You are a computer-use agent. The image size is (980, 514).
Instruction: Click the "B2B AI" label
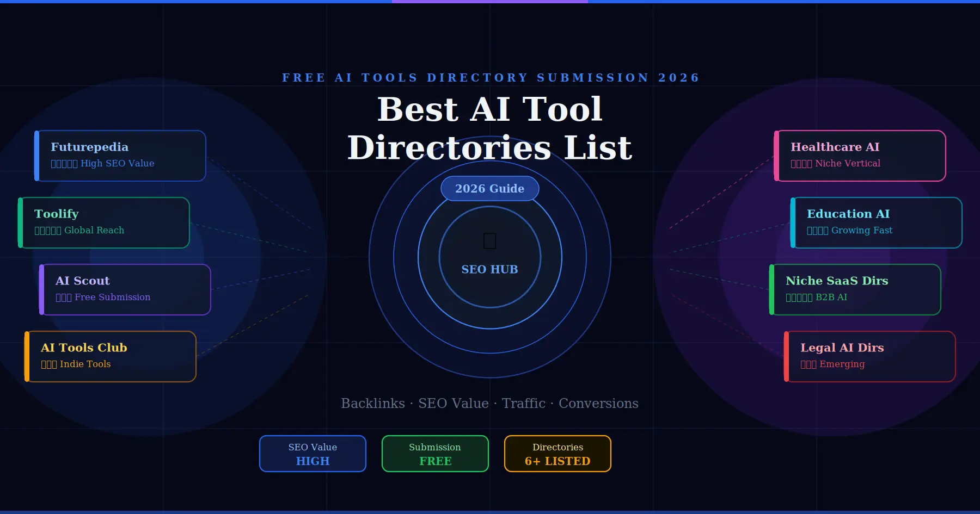(x=831, y=297)
